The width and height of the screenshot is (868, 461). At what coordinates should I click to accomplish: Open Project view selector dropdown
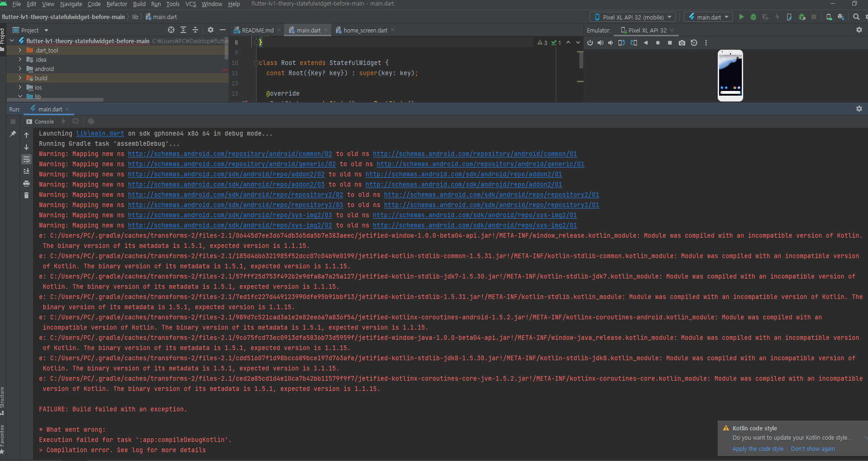[31, 30]
